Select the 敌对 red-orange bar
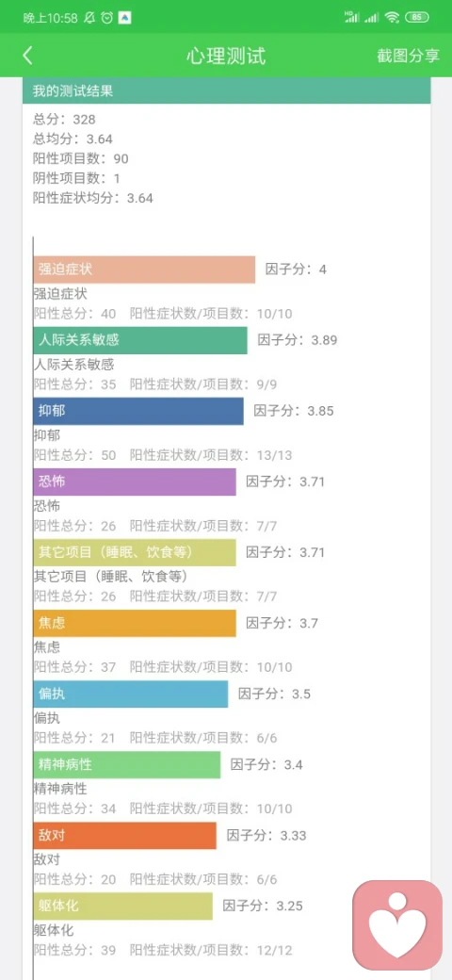 (125, 835)
